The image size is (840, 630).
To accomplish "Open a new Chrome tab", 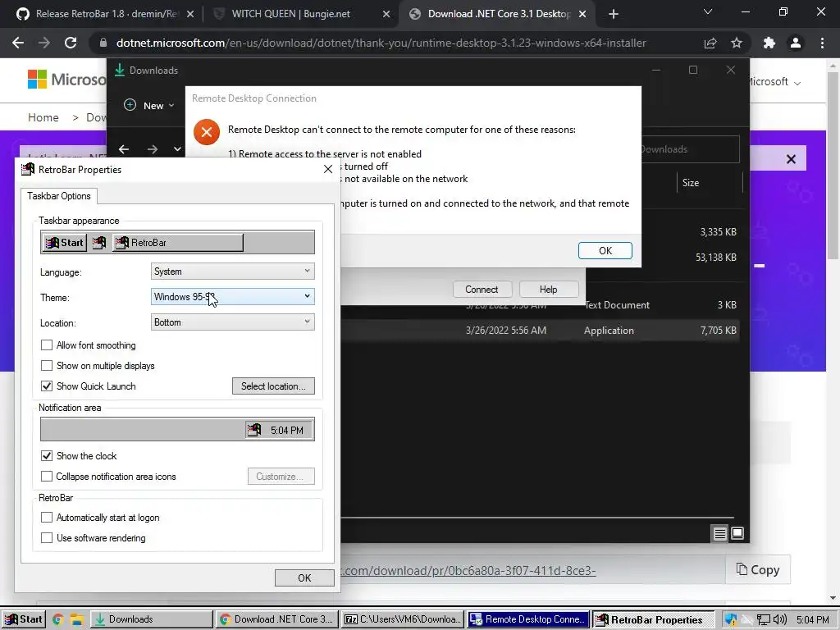I will (x=614, y=15).
